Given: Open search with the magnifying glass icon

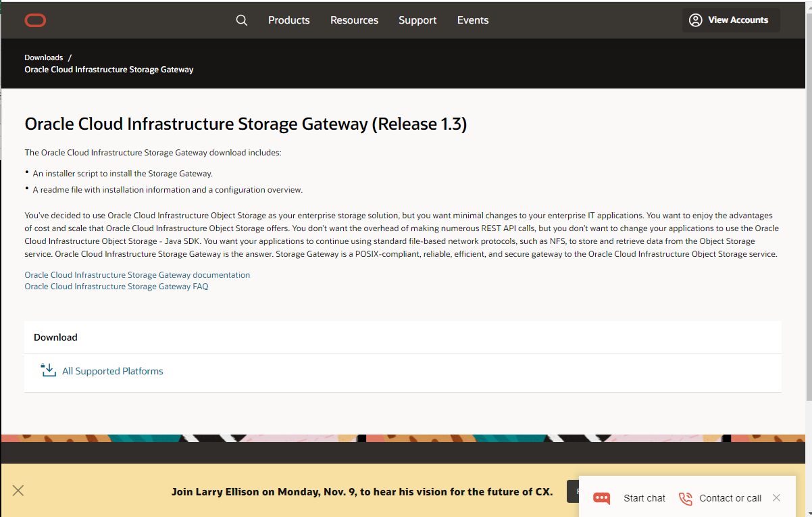Looking at the screenshot, I should pyautogui.click(x=242, y=20).
